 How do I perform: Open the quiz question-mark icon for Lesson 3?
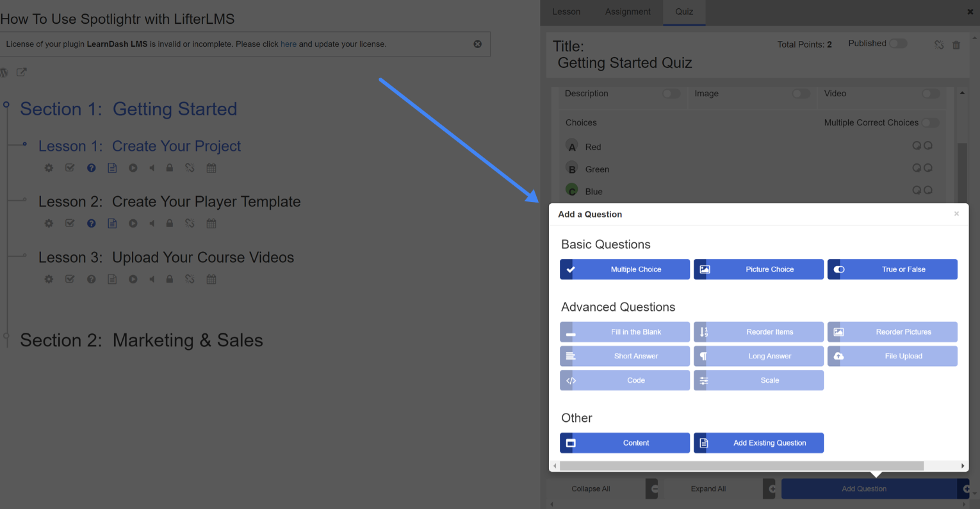point(92,280)
